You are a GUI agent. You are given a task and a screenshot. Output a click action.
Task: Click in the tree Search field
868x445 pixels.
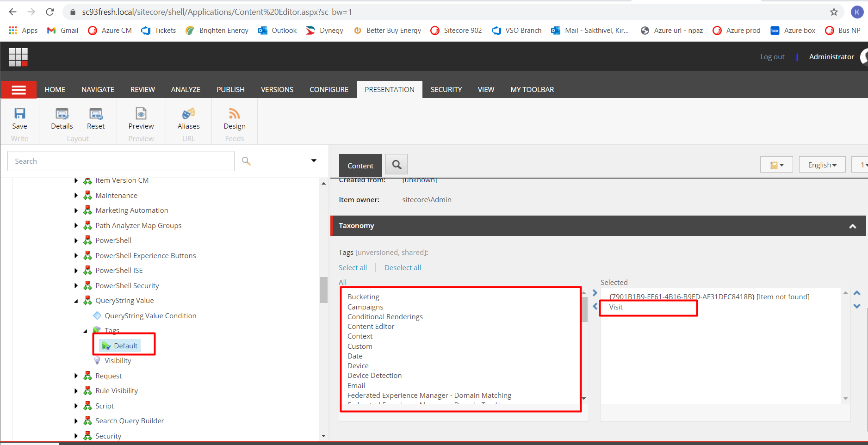121,161
